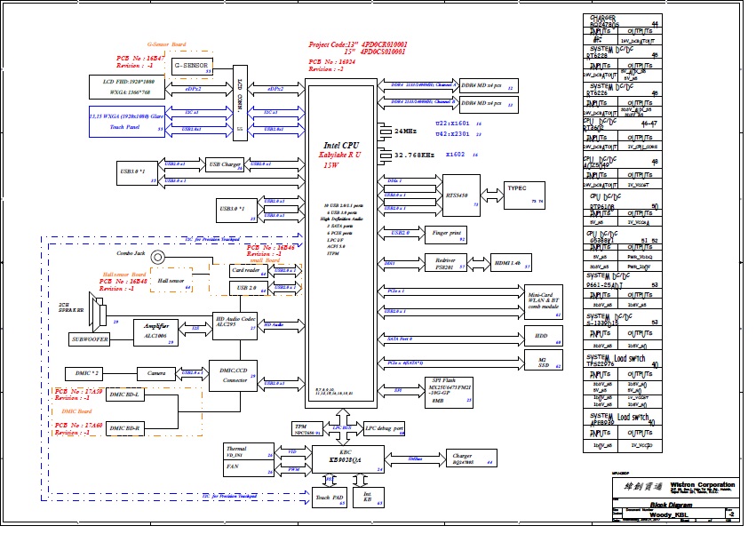This screenshot has height=534, width=756.
Task: Select the Redriver PS8201 block
Action: [446, 263]
